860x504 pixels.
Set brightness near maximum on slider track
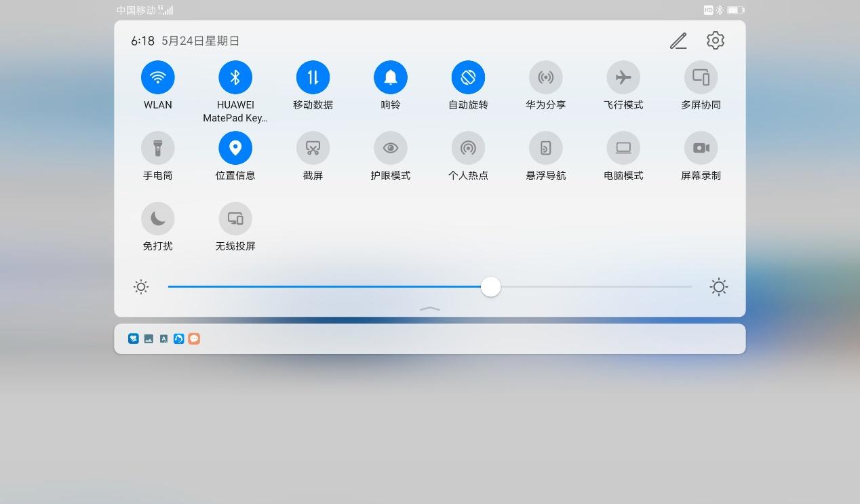click(x=678, y=287)
